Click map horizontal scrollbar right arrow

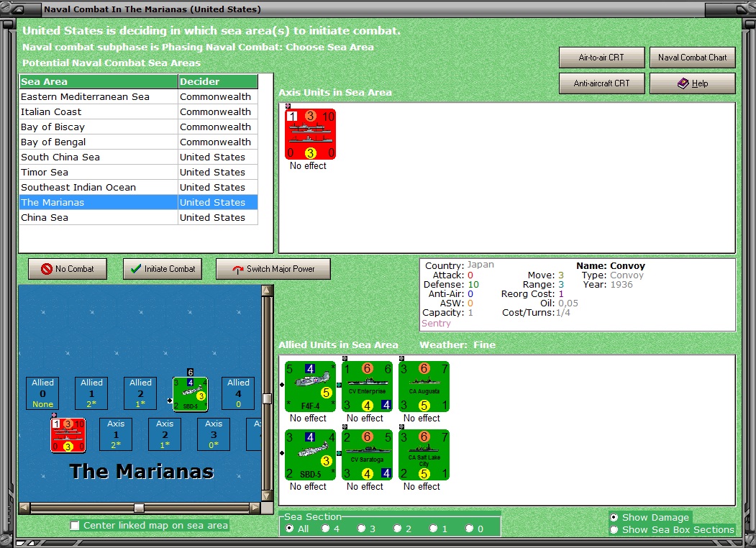coord(255,508)
